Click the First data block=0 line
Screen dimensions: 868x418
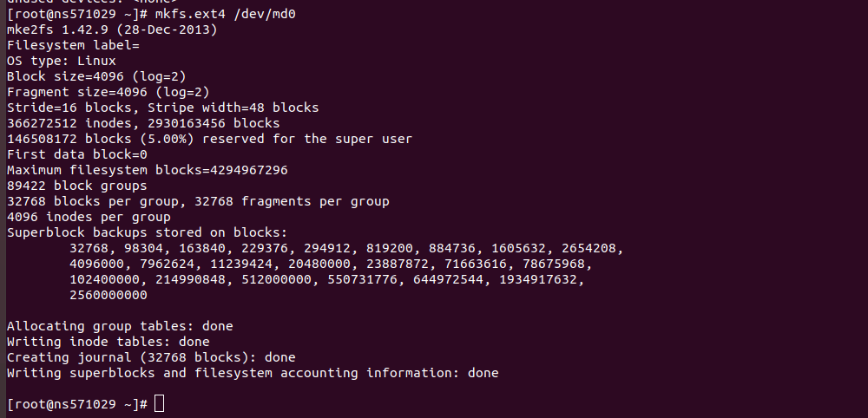[77, 154]
